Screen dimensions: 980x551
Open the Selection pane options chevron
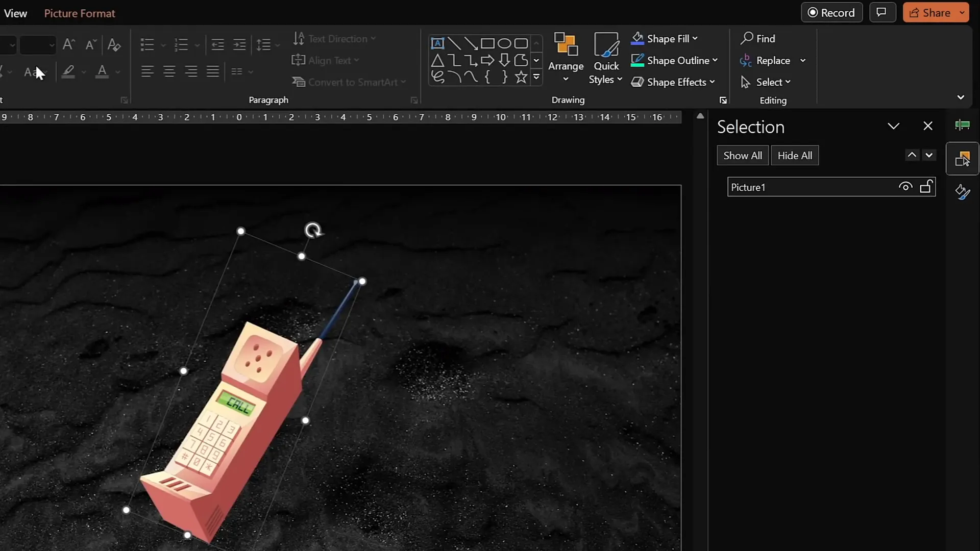(893, 126)
